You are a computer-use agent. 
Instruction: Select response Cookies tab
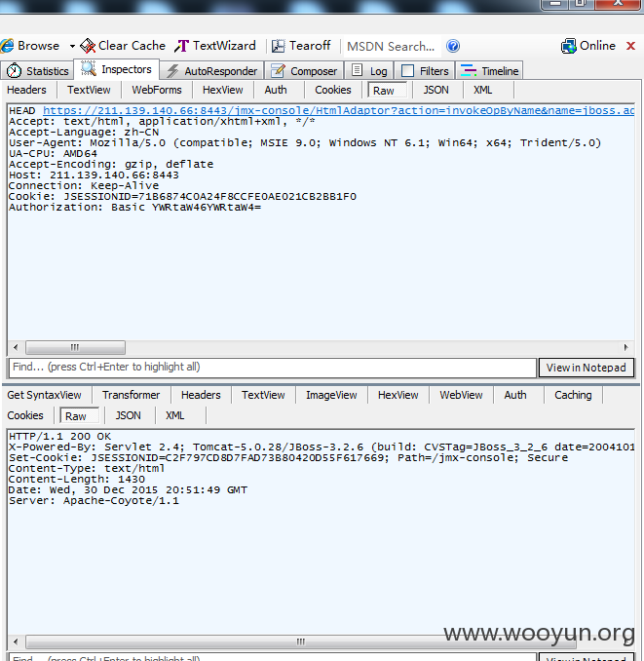(25, 415)
